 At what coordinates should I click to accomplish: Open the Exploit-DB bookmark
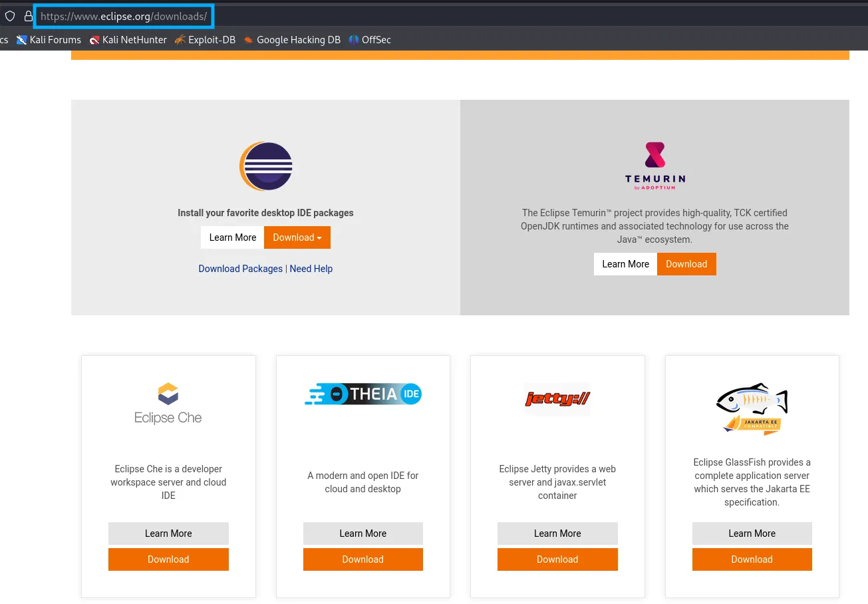[x=205, y=40]
